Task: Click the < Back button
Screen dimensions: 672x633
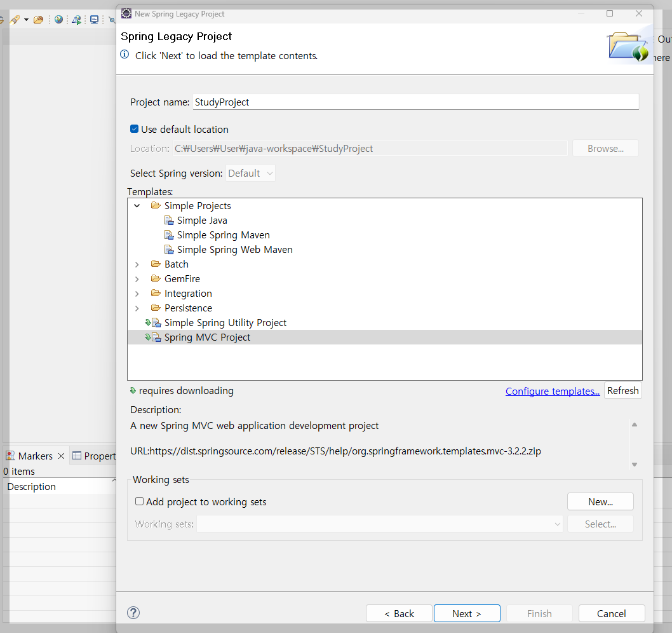Action: click(399, 613)
